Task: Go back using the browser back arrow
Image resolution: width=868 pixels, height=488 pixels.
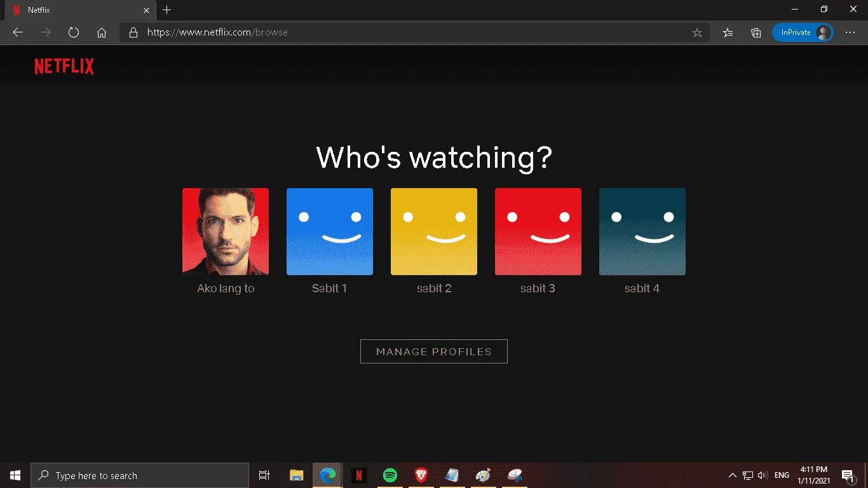Action: point(18,32)
